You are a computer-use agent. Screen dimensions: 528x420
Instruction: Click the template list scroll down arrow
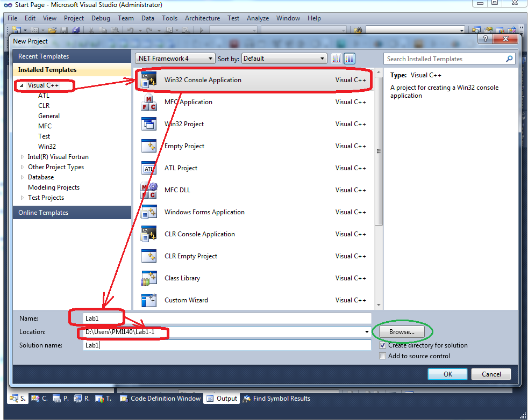(379, 305)
